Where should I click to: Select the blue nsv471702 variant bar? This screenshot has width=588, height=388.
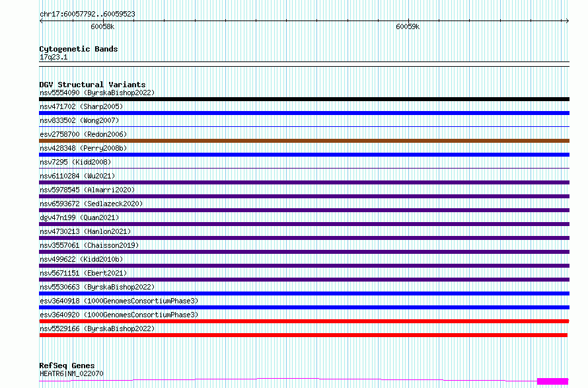click(304, 113)
